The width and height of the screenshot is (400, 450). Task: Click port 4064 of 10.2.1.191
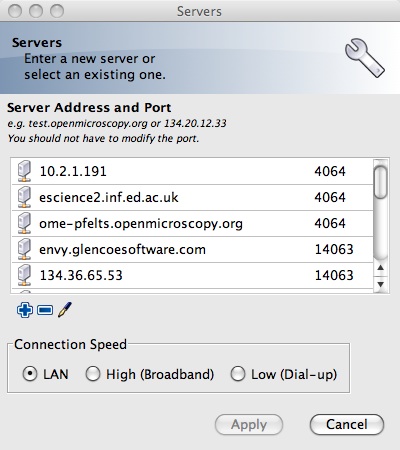[330, 171]
